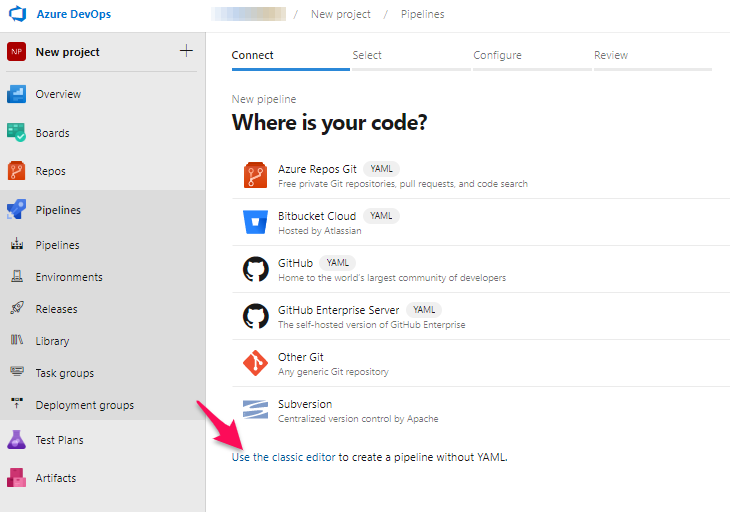Open the Overview sidebar icon
Viewport: 730px width, 512px height.
point(17,94)
